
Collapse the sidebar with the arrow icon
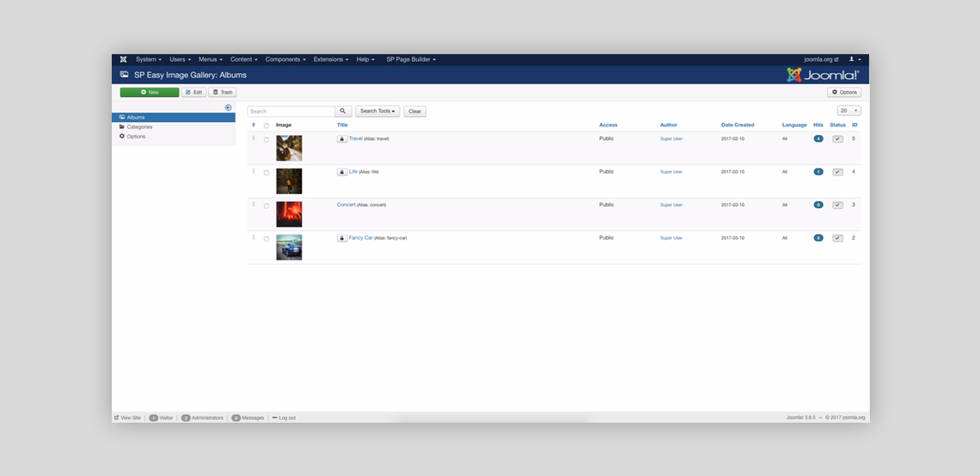(x=228, y=107)
